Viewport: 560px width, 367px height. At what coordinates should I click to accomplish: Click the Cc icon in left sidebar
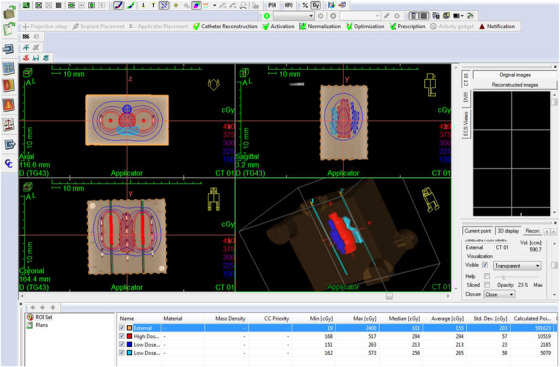(x=9, y=163)
